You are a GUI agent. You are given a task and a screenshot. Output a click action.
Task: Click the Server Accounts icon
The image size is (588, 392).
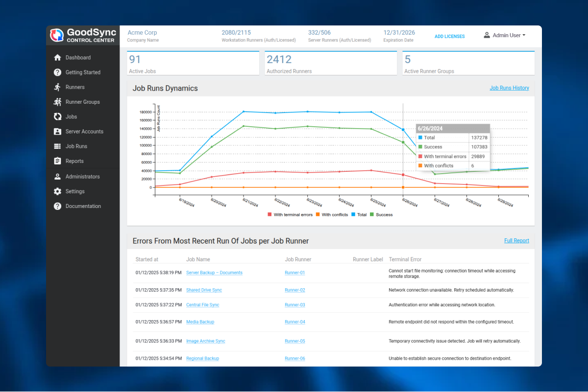point(57,132)
